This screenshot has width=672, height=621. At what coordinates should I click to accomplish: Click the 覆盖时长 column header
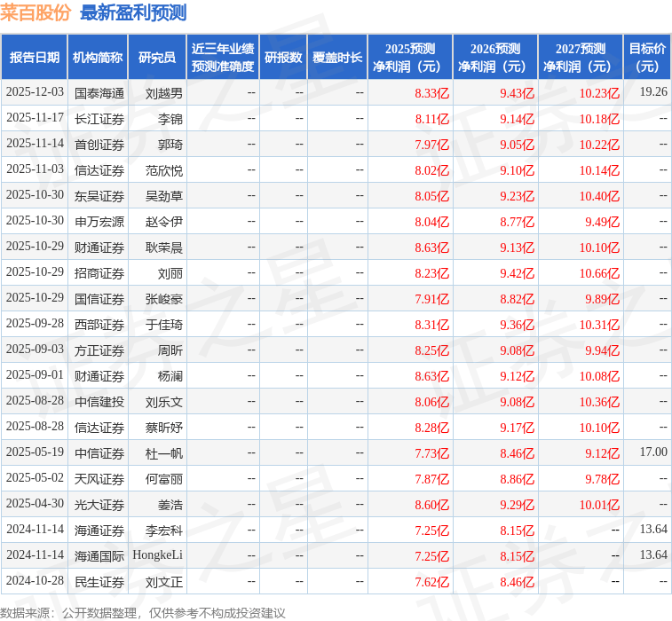point(337,58)
